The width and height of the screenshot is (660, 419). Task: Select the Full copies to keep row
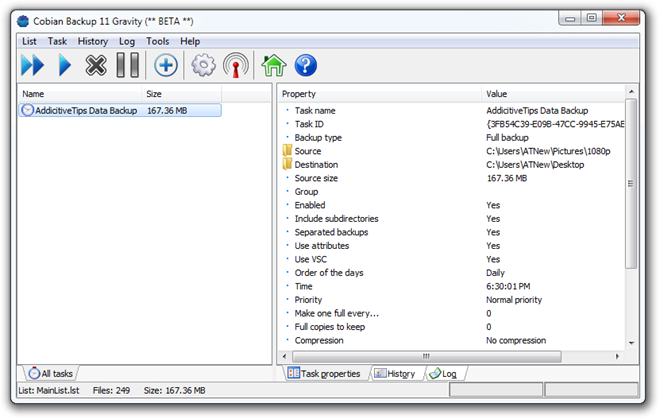[x=452, y=327]
